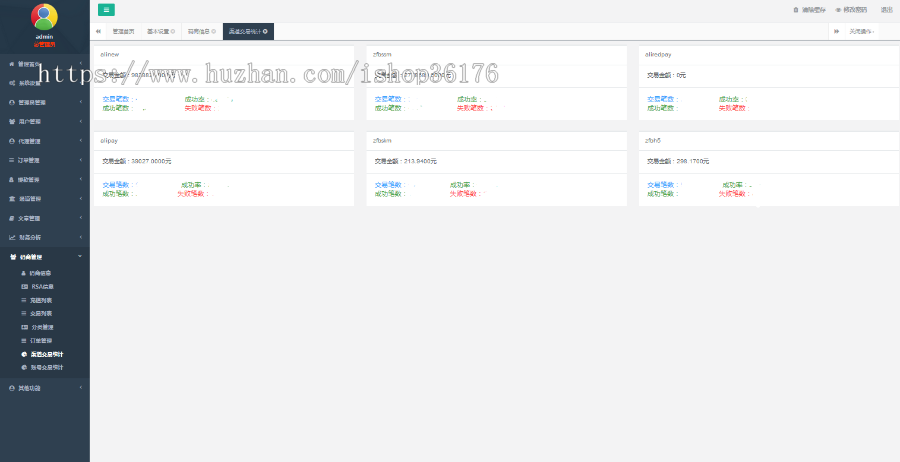Click the pie icon beside 通道交易统计 submenu
This screenshot has height=462, width=900.
pyautogui.click(x=24, y=354)
